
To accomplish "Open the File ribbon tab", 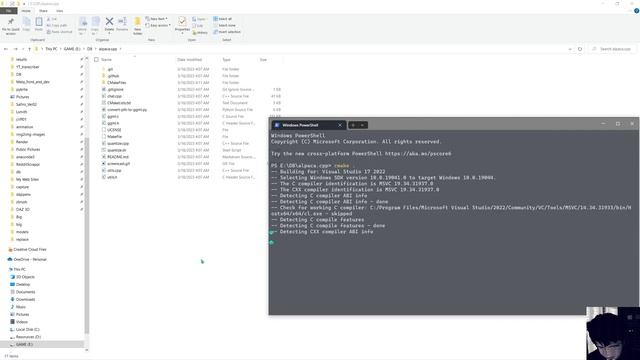I will click(x=9, y=11).
